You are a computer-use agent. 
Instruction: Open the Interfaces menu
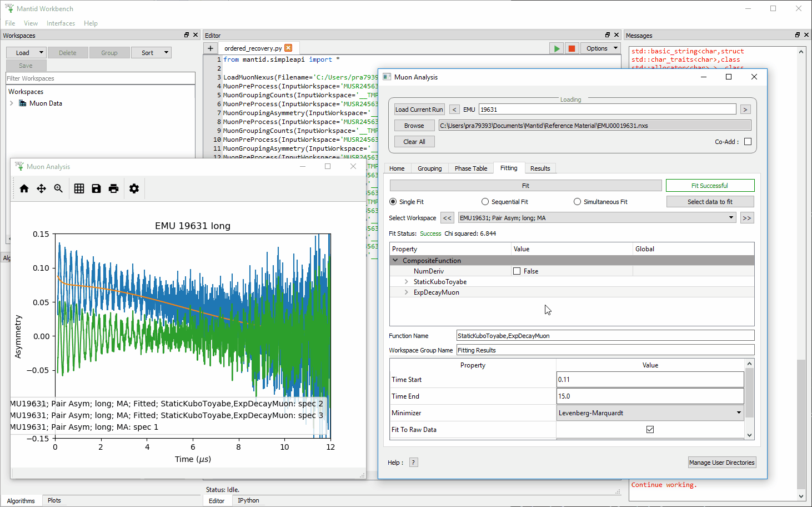click(x=61, y=23)
